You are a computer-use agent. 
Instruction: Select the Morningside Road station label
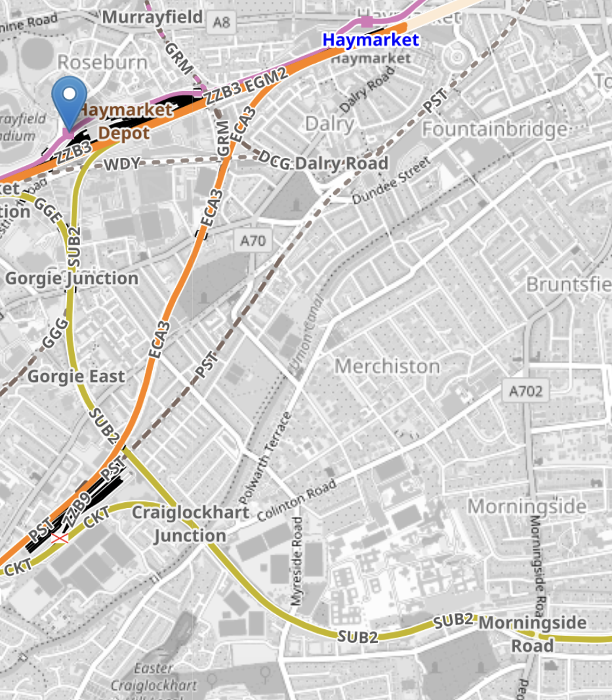tap(533, 634)
